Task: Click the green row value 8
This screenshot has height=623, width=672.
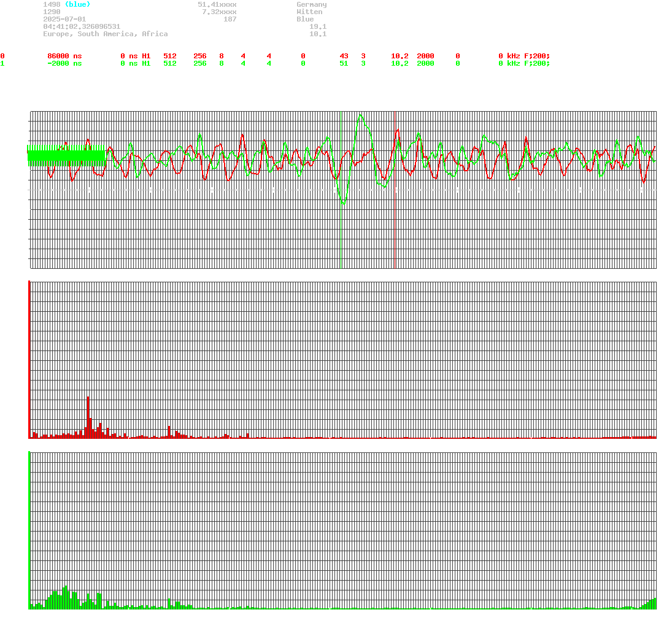Action: point(222,63)
